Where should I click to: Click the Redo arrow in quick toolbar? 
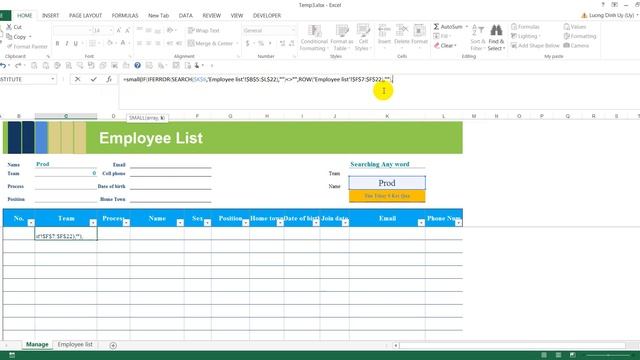(x=18, y=65)
